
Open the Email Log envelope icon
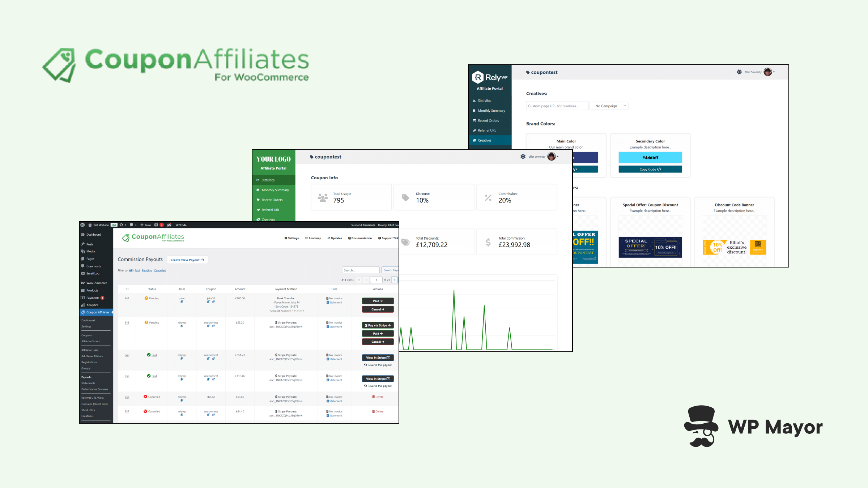coord(83,273)
